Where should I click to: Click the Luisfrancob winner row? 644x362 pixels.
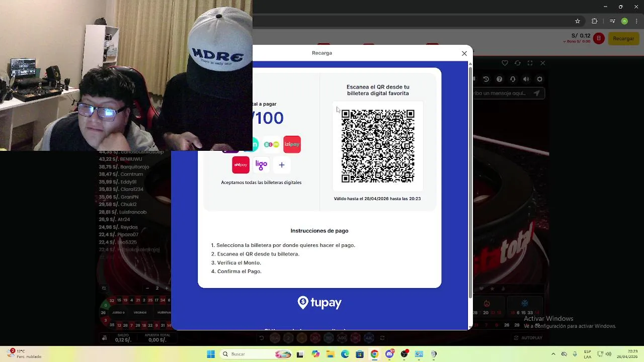[x=123, y=212]
